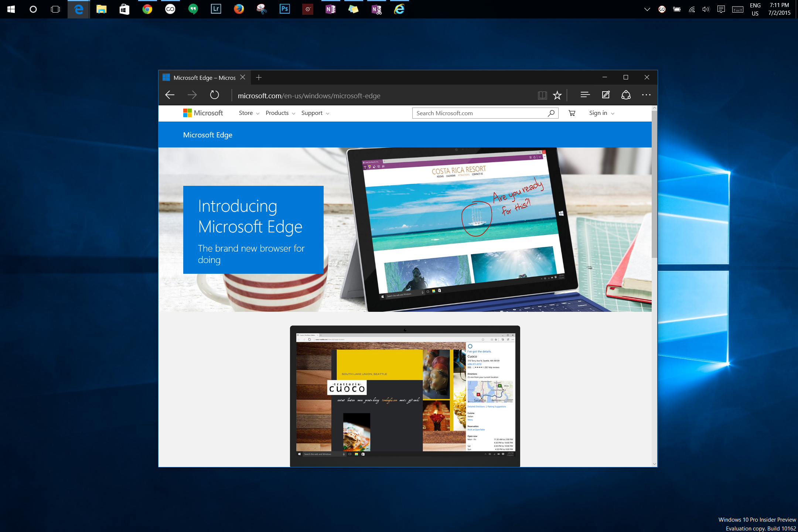Image resolution: width=798 pixels, height=532 pixels.
Task: Open a new tab with plus button
Action: coord(259,77)
